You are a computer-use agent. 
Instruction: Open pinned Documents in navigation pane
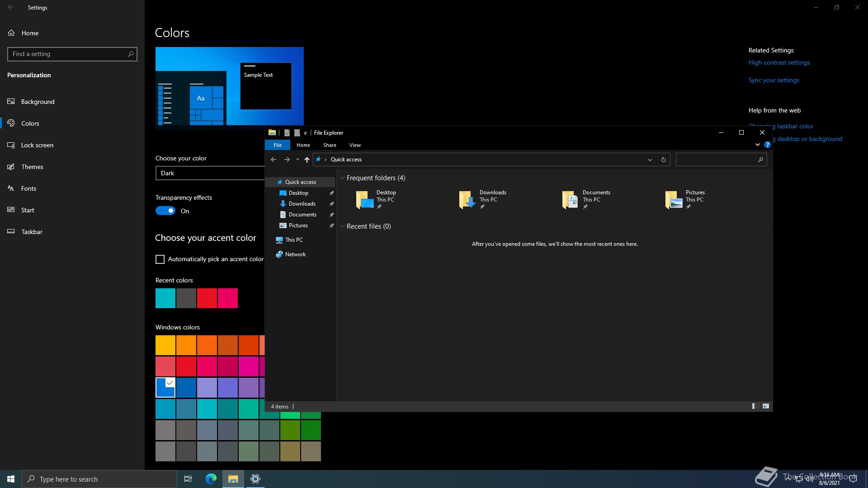[302, 215]
